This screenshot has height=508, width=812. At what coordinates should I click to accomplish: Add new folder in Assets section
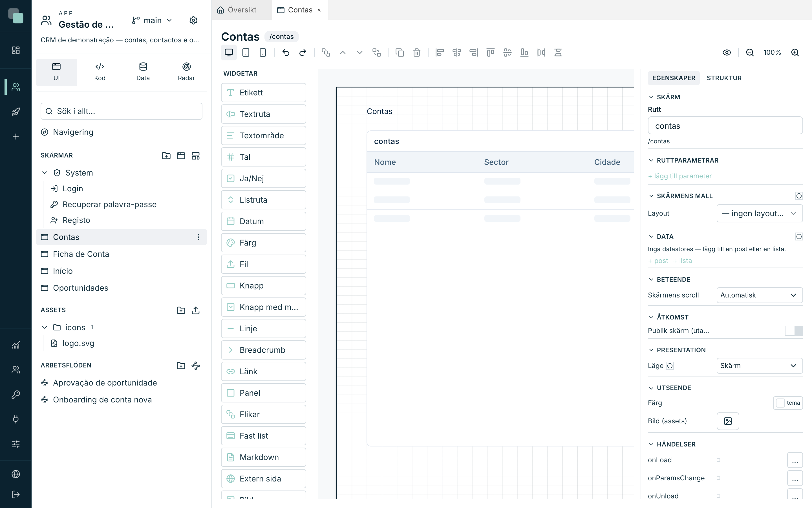[181, 310]
